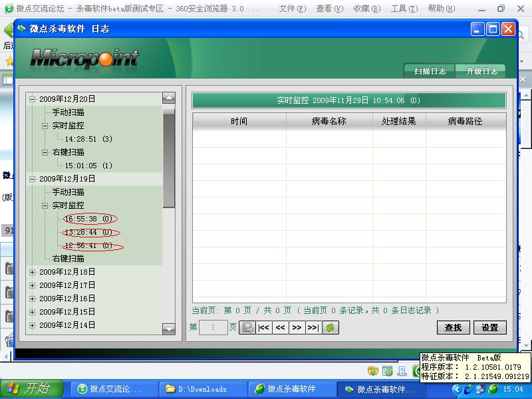The image size is (532, 399).
Task: Click the tree scrollbar down arrow
Action: [x=169, y=329]
